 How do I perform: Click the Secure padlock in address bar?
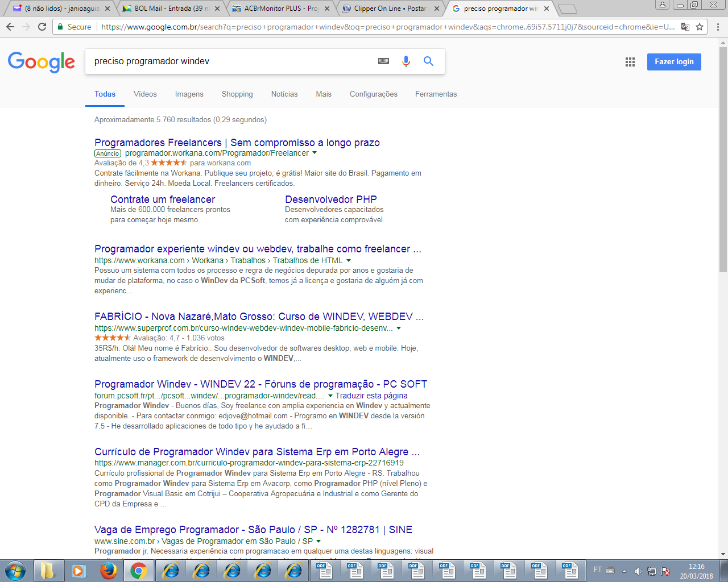point(60,27)
